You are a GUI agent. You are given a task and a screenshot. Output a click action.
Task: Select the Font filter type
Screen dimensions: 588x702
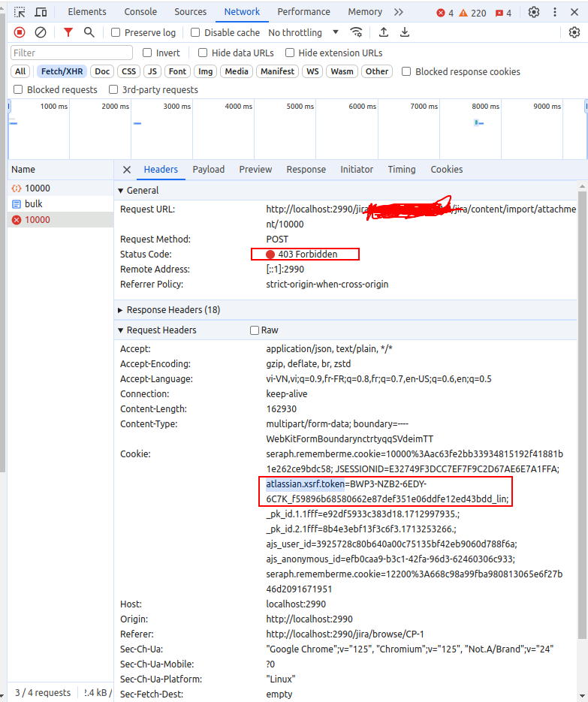tap(177, 71)
